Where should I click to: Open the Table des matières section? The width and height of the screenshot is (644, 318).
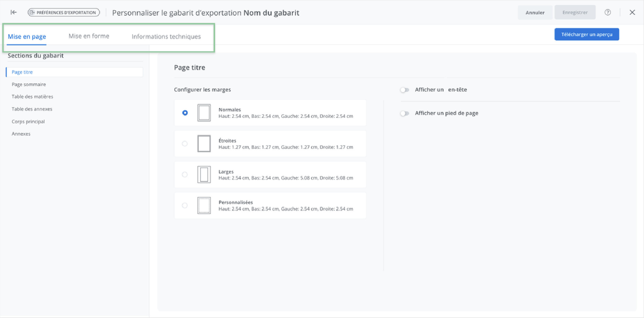(x=32, y=97)
